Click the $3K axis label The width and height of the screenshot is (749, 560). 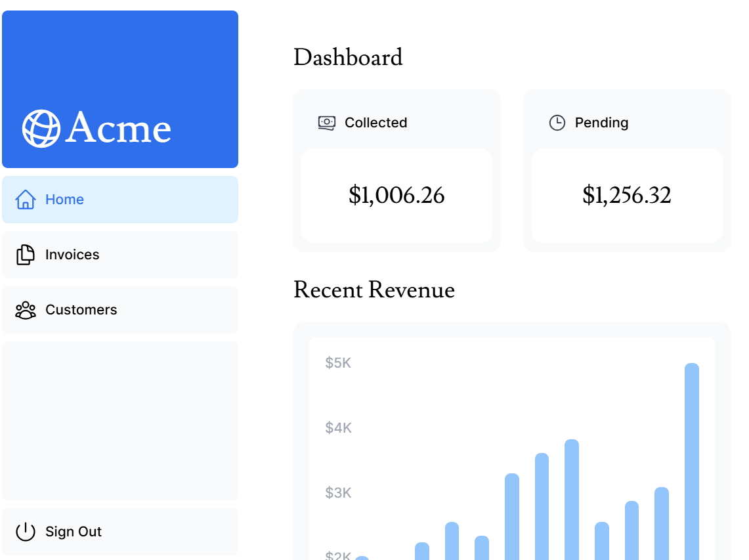click(338, 493)
